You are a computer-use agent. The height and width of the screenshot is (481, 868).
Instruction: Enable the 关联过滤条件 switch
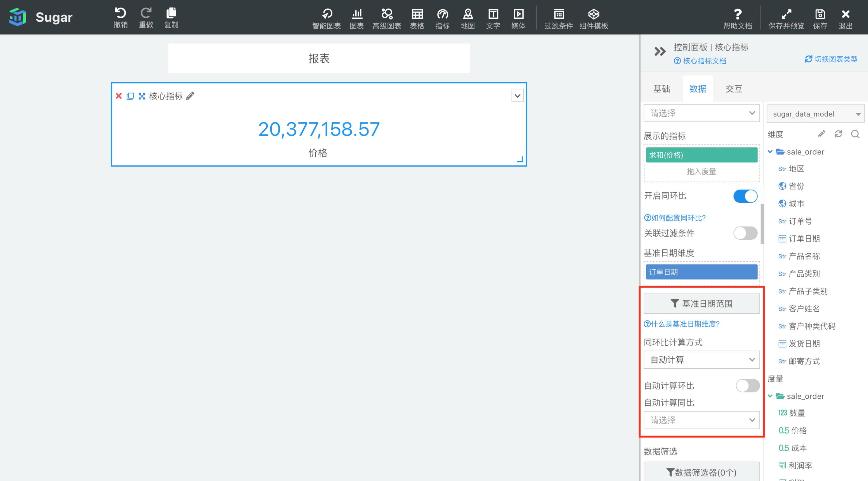(745, 233)
